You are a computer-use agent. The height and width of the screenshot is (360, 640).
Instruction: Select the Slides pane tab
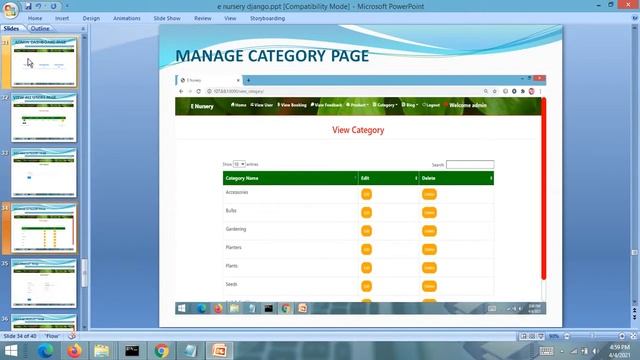11,29
